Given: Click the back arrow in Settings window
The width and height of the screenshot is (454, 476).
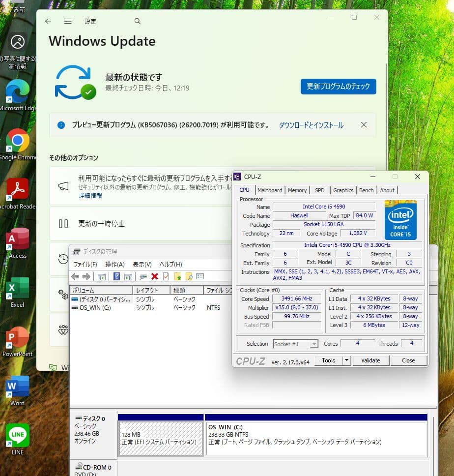Looking at the screenshot, I should [48, 21].
